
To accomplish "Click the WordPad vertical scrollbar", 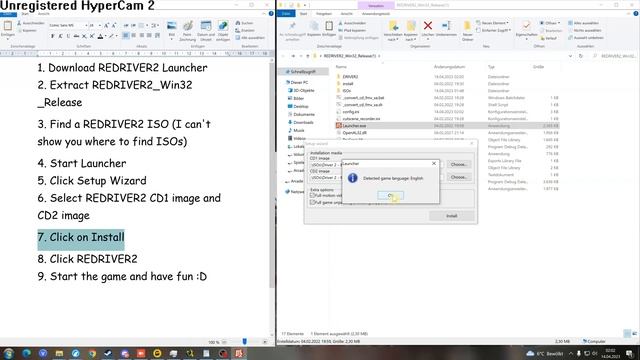I will (x=272, y=176).
